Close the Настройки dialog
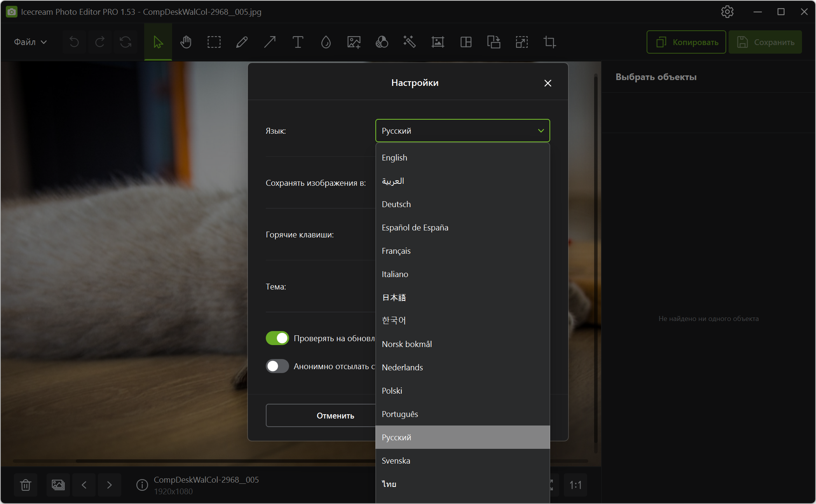This screenshot has width=816, height=504. 547,83
